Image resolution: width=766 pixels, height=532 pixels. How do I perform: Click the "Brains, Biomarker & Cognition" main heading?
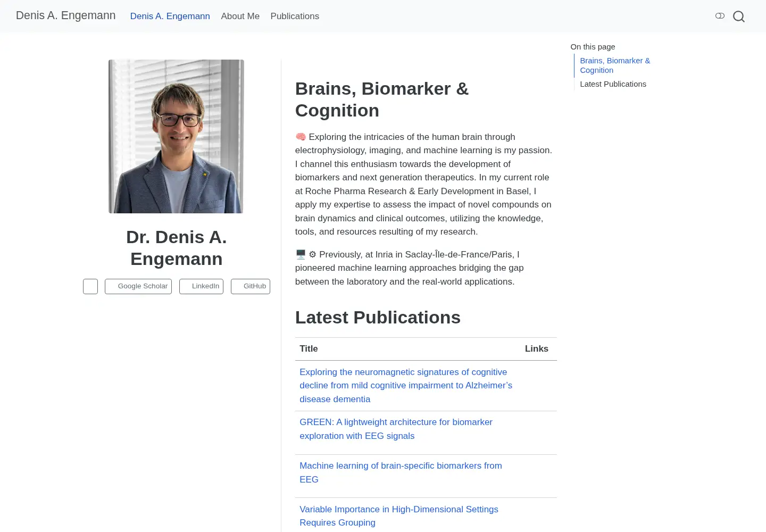point(382,99)
